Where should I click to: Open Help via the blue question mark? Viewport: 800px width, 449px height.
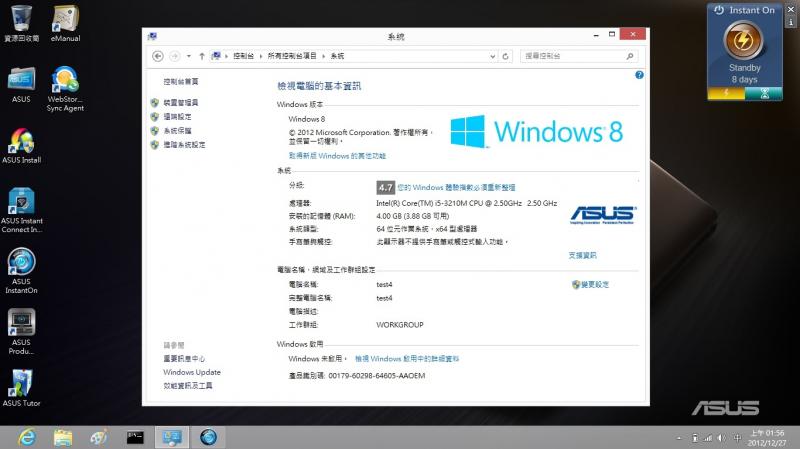pos(639,75)
